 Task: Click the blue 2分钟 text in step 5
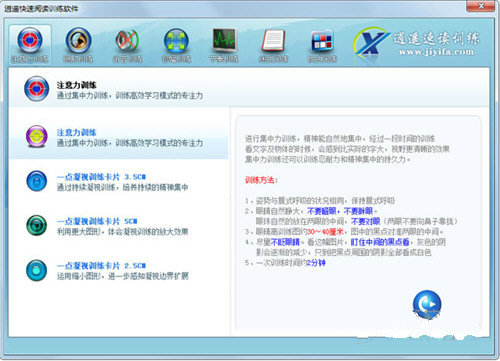point(316,263)
